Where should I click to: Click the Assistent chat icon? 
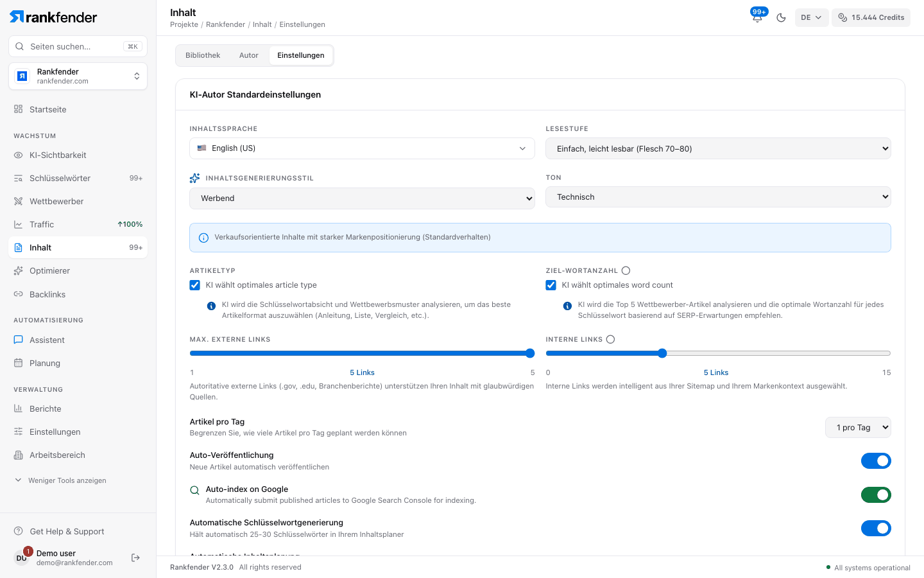coord(19,340)
